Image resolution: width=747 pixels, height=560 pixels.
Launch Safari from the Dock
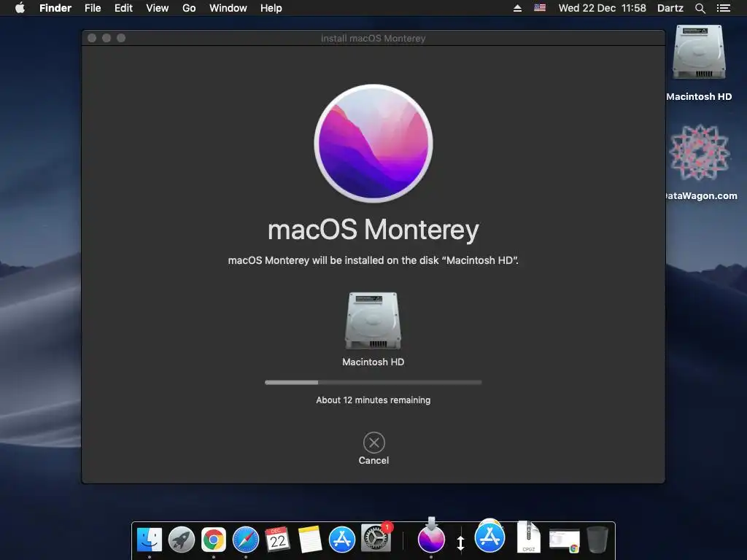click(246, 540)
